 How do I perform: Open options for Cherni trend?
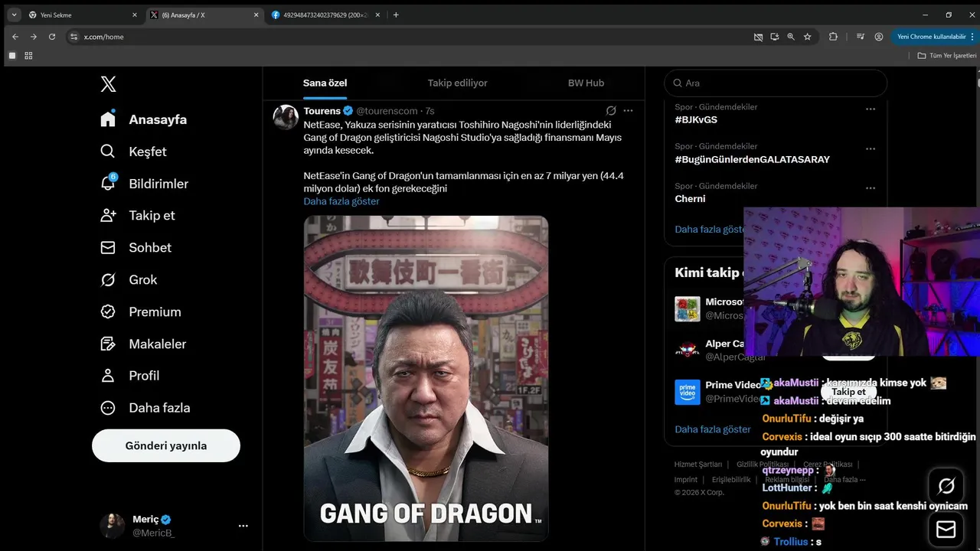tap(871, 188)
